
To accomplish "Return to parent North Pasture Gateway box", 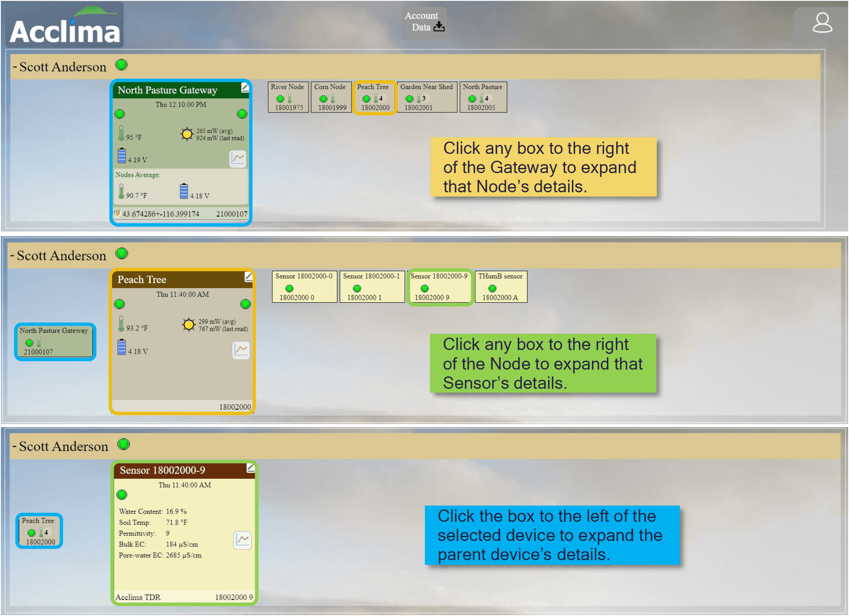I will [x=55, y=341].
